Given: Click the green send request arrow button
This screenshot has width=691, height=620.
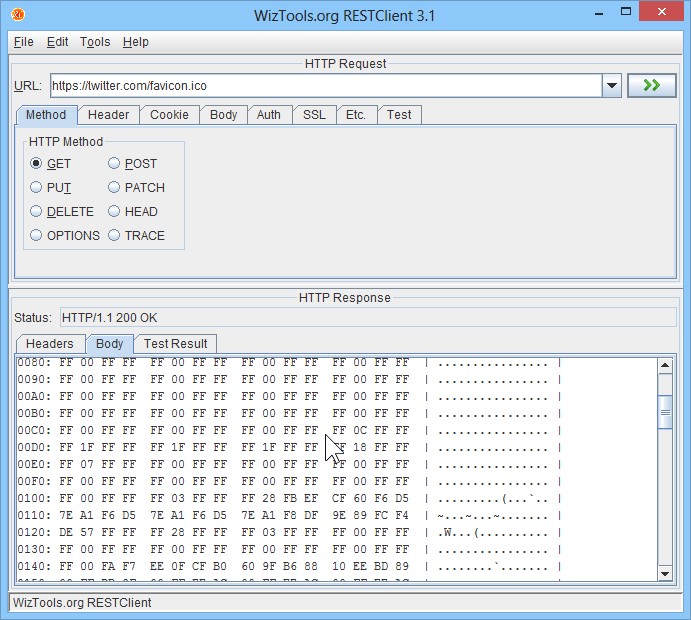Looking at the screenshot, I should point(652,86).
